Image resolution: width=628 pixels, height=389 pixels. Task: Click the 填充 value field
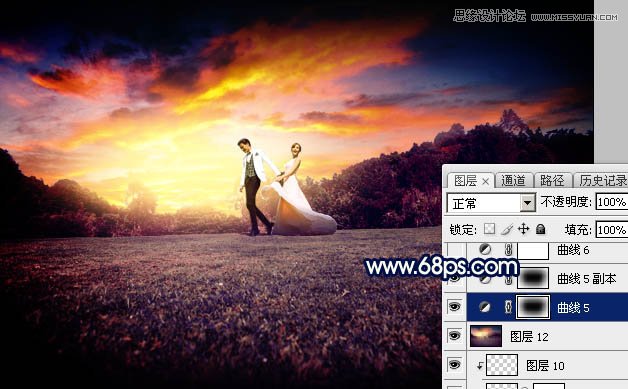tap(612, 230)
